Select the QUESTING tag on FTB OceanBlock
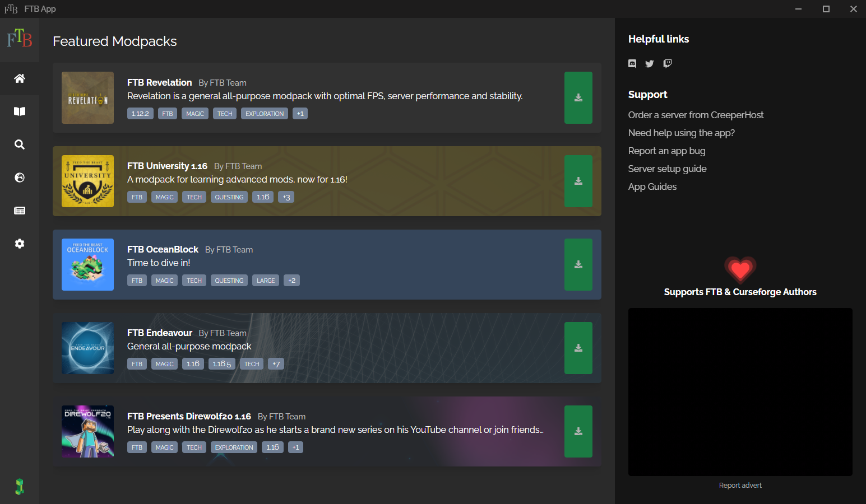 229,281
